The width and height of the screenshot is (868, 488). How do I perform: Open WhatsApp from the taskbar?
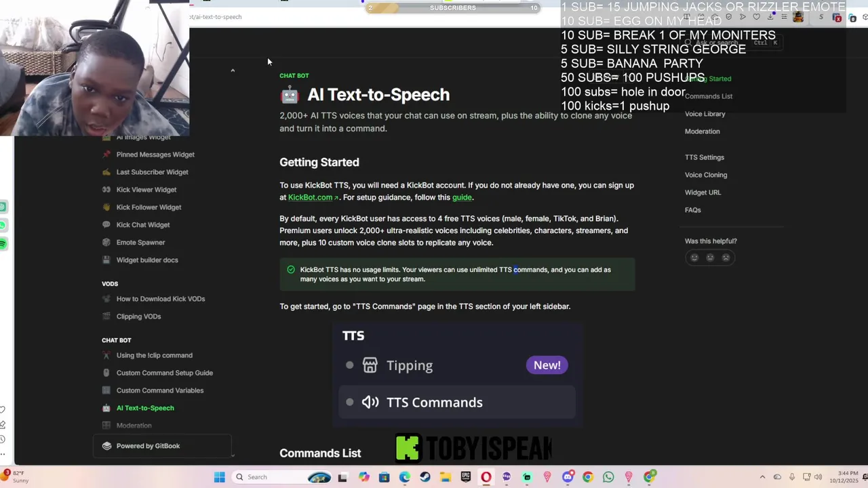[x=608, y=477]
